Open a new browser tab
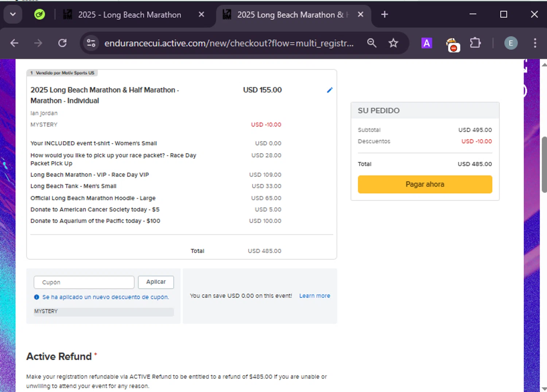Screen dimensions: 547x392 point(384,15)
